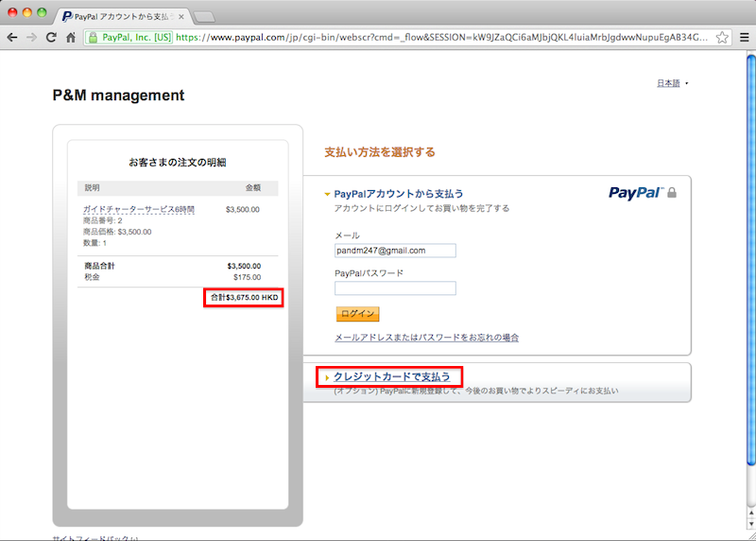Click the メール email input field
Viewport: 756px width, 541px height.
(x=395, y=251)
